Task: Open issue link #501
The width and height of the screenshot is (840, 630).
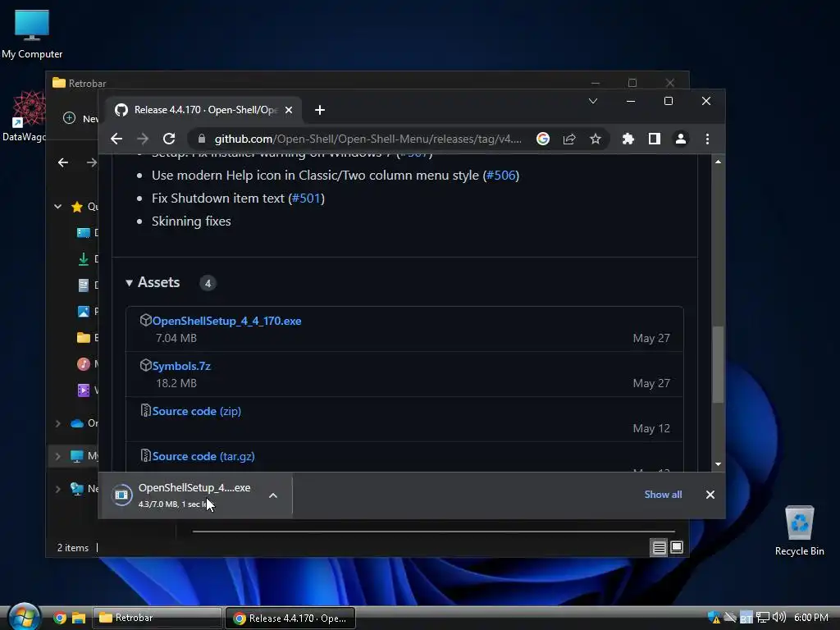Action: pyautogui.click(x=307, y=199)
